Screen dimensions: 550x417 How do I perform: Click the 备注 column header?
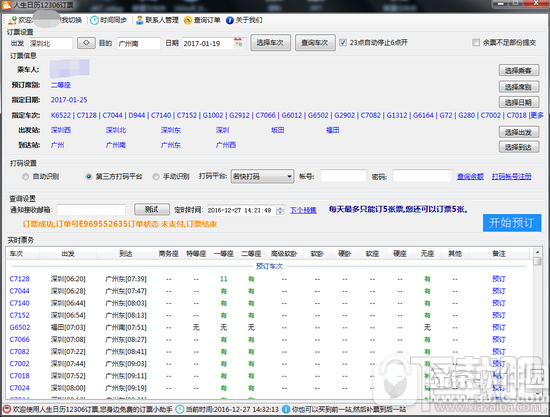(x=499, y=254)
